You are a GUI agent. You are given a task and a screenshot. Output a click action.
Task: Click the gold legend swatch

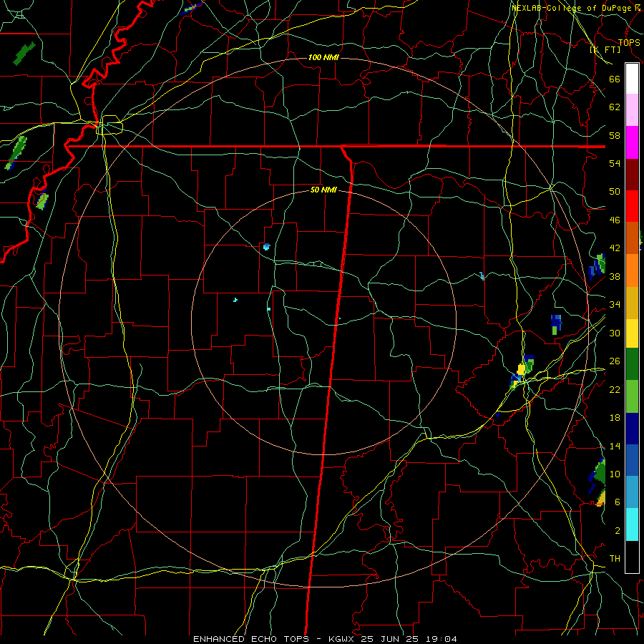pyautogui.click(x=632, y=303)
